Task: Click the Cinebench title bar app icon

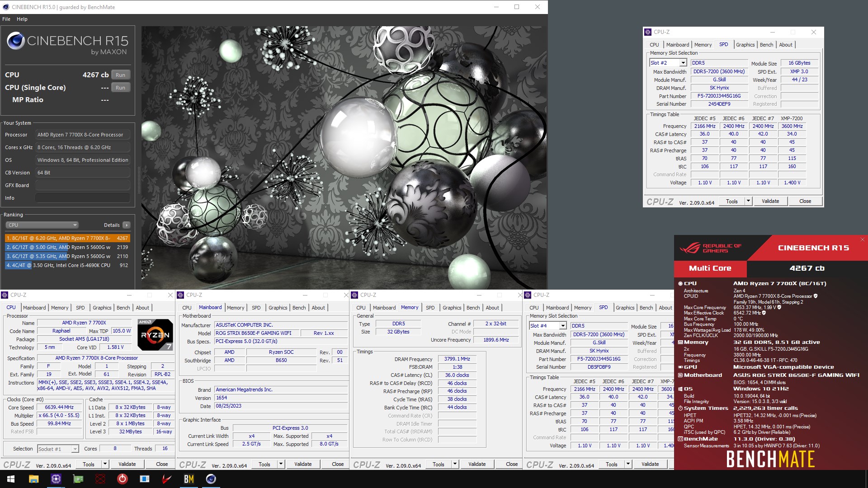Action: tap(6, 7)
